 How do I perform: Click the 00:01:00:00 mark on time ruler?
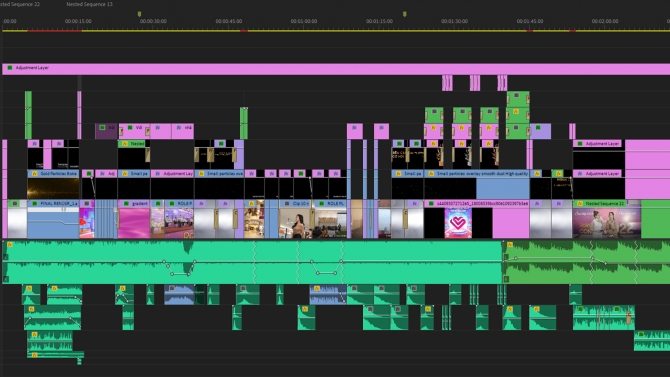tap(304, 21)
